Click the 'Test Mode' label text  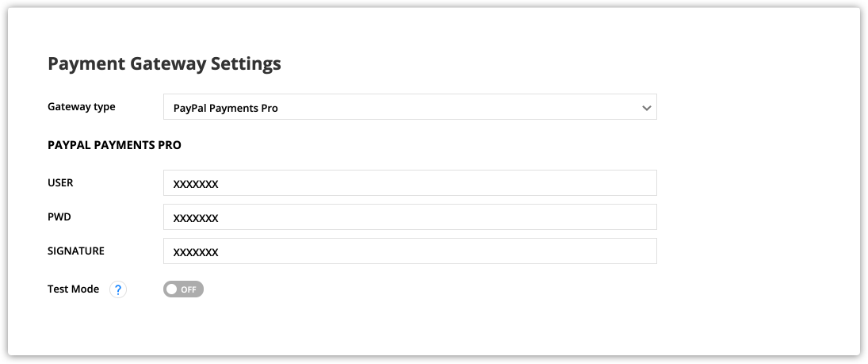click(73, 289)
